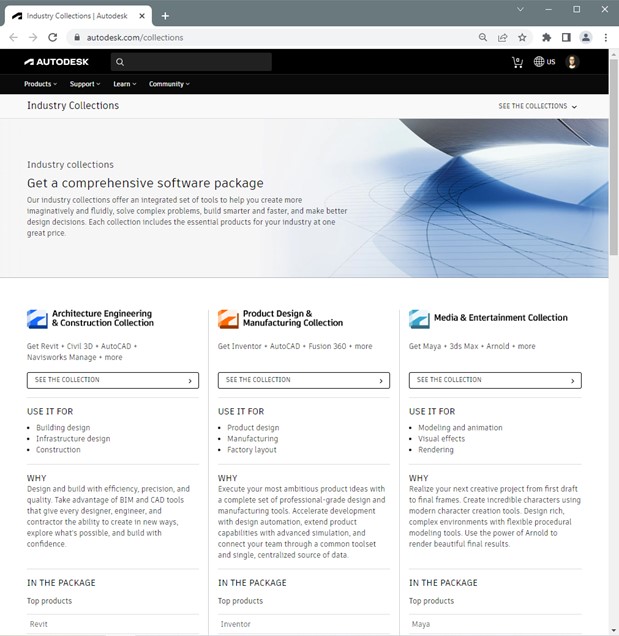The height and width of the screenshot is (636, 619).
Task: Click 'Modeling and animation' list item
Action: (x=460, y=428)
